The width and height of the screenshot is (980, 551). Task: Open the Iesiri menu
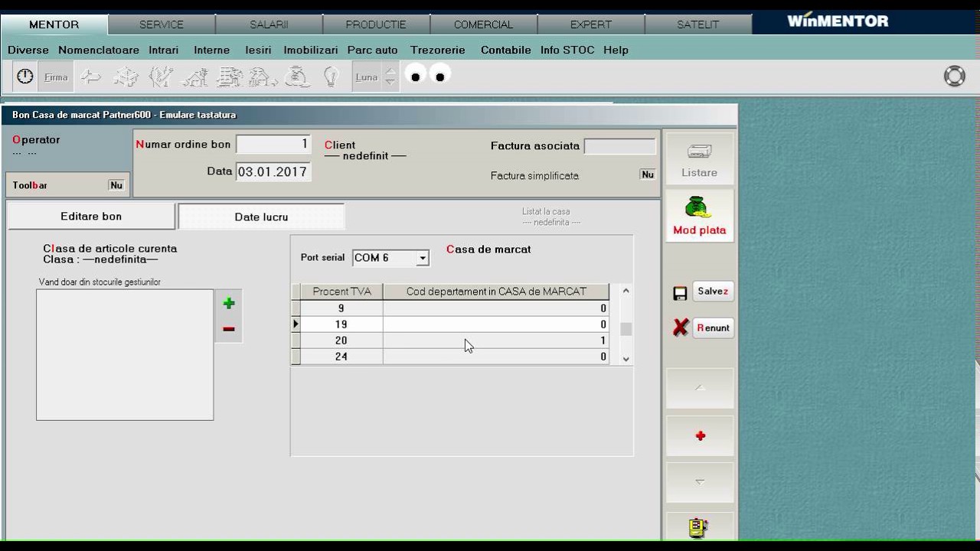pyautogui.click(x=259, y=50)
